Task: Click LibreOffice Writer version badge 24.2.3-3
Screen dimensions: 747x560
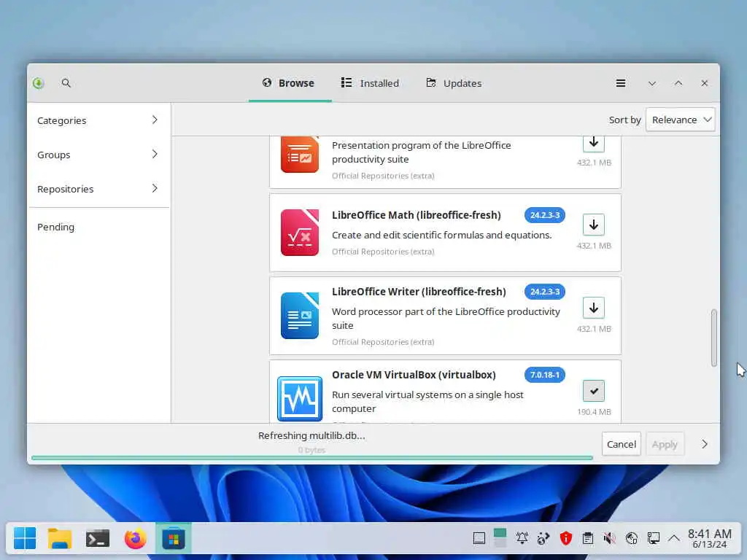Action: click(545, 292)
